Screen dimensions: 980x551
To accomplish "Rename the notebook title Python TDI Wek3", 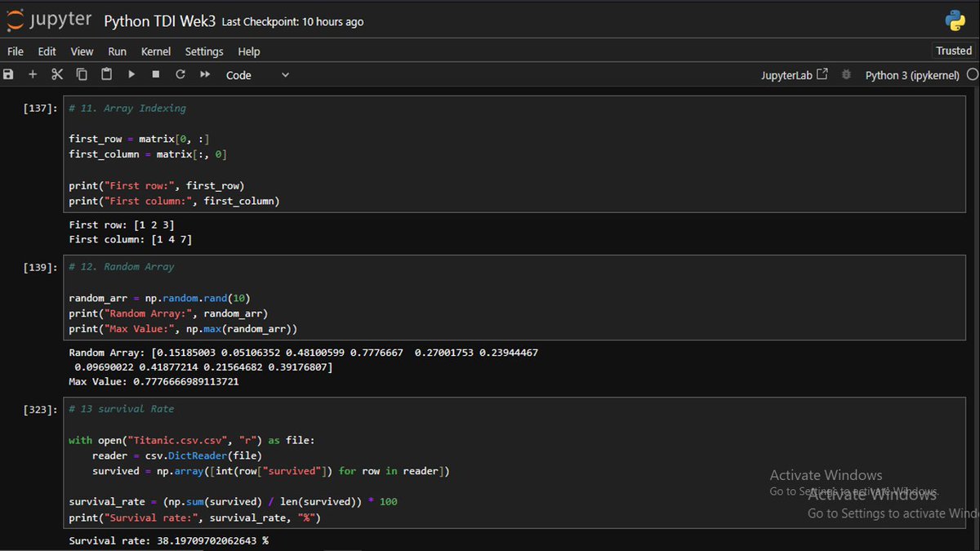I will coord(160,21).
